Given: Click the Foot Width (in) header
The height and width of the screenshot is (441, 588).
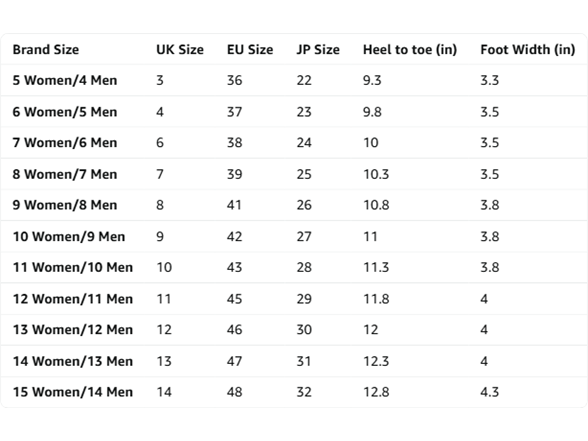Looking at the screenshot, I should pos(528,50).
